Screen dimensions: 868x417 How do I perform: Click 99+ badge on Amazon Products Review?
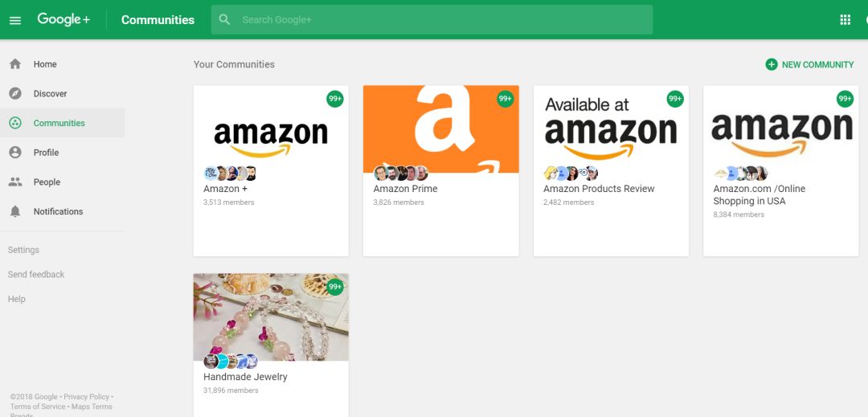tap(675, 99)
